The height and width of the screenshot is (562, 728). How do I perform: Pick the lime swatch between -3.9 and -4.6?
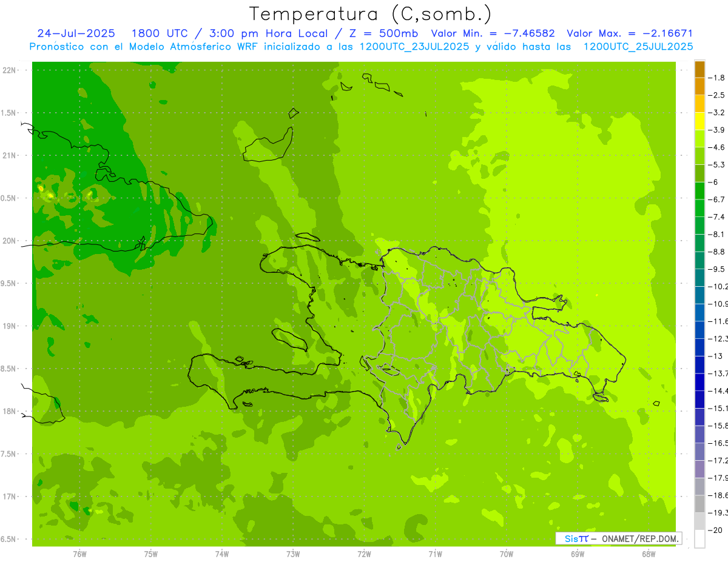click(699, 138)
